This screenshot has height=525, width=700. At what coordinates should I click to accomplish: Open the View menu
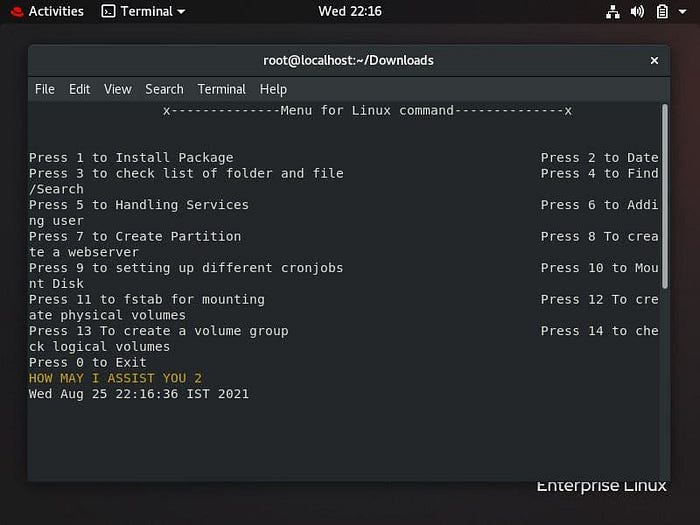[x=118, y=89]
